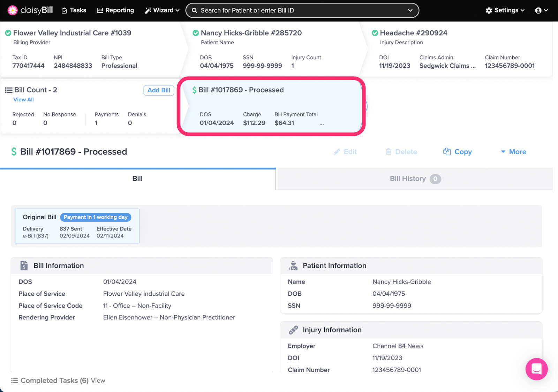
Task: Click Bill History count badge
Action: pyautogui.click(x=435, y=179)
